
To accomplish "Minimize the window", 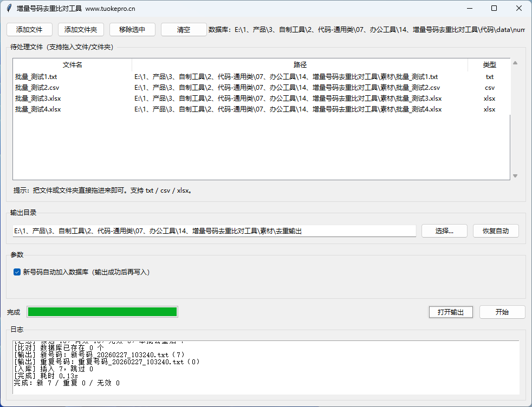I will (470, 8).
